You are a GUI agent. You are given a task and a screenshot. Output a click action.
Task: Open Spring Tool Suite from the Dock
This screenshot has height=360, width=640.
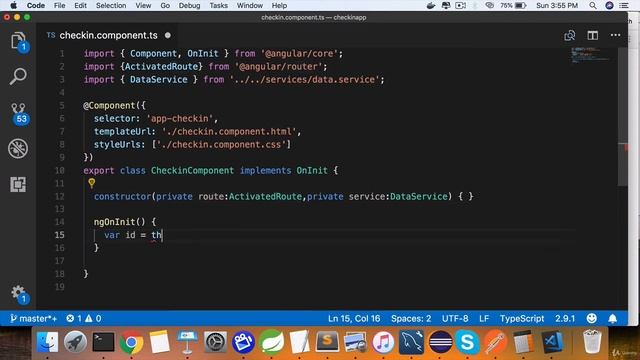[x=271, y=342]
